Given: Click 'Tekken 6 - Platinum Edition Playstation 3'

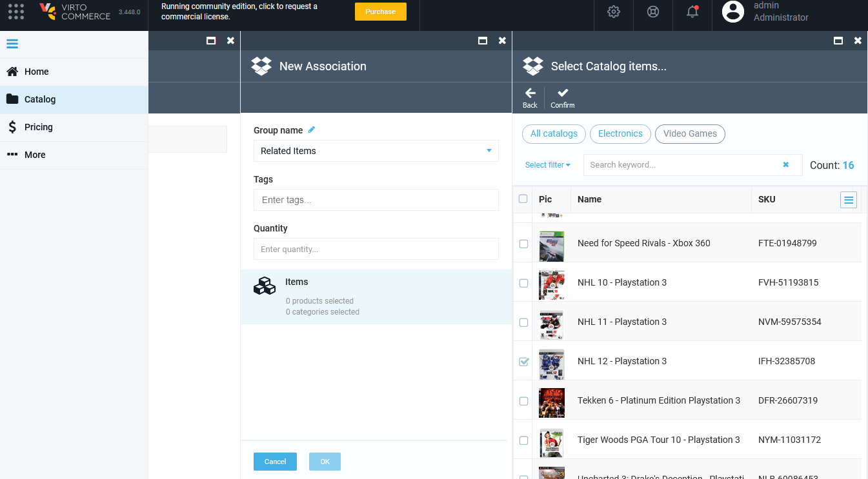Looking at the screenshot, I should (x=659, y=400).
